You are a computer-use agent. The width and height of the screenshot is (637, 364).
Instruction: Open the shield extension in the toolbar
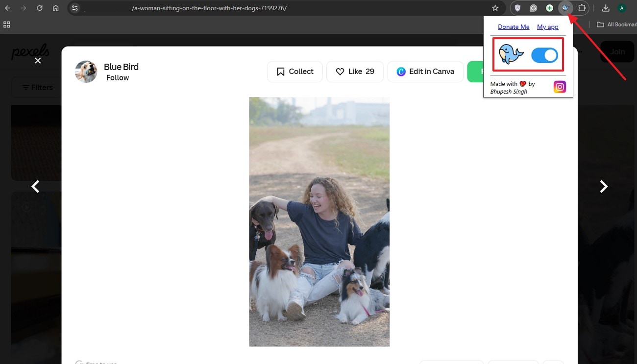click(517, 8)
